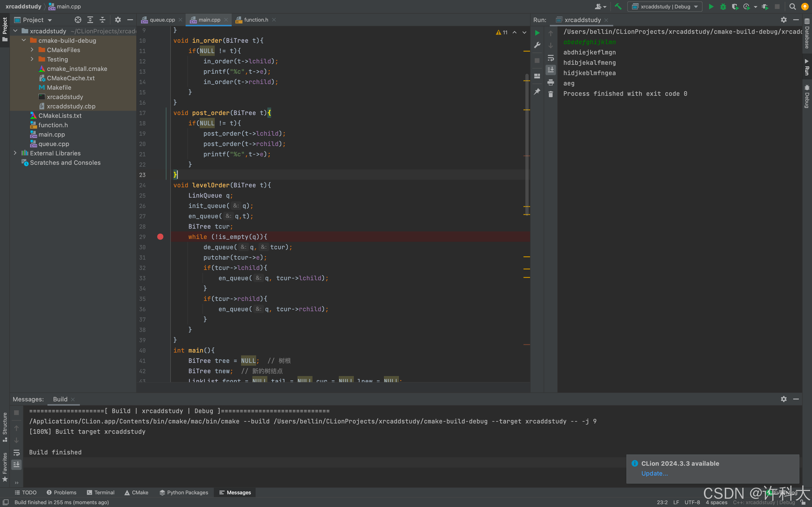The width and height of the screenshot is (812, 507).
Task: Click the print icon in the Run panel
Action: [x=551, y=82]
